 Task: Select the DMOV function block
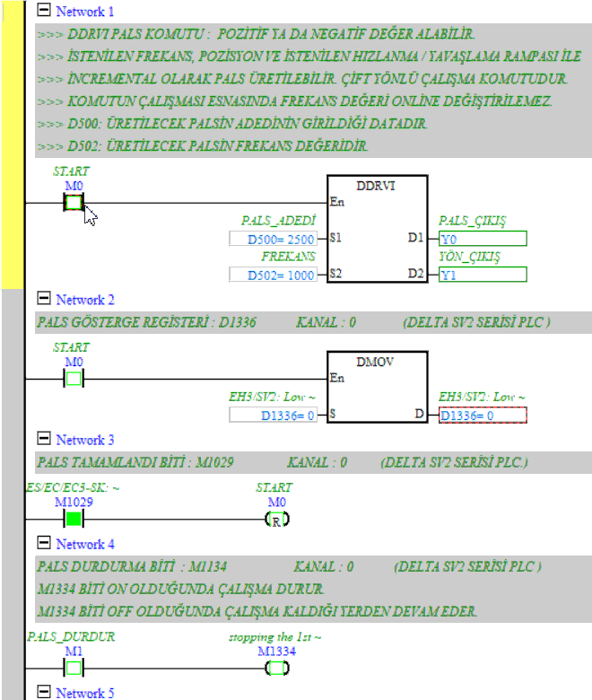[x=377, y=386]
